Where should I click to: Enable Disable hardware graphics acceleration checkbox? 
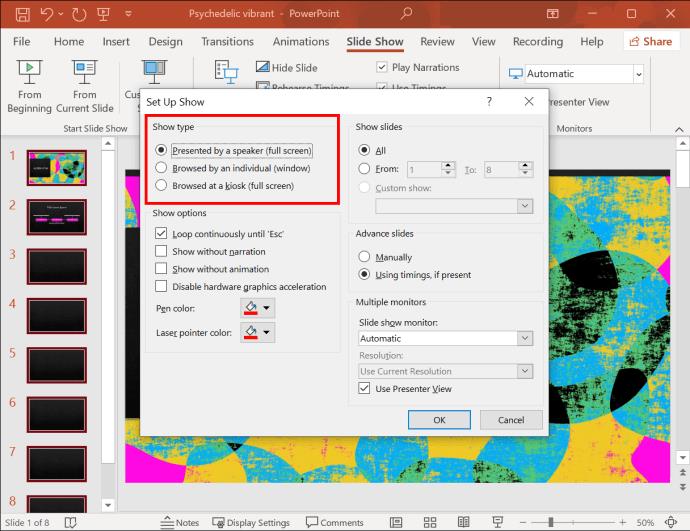161,286
